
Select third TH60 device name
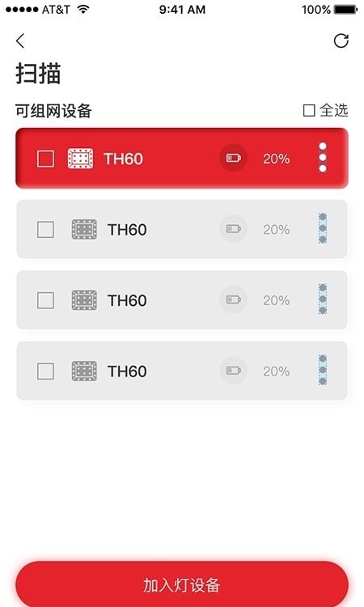point(127,300)
